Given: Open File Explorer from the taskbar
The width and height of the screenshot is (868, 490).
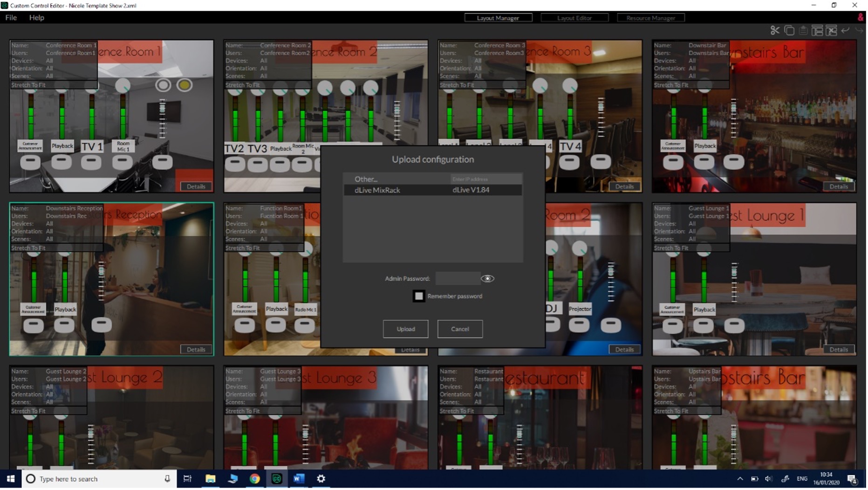Looking at the screenshot, I should (211, 480).
